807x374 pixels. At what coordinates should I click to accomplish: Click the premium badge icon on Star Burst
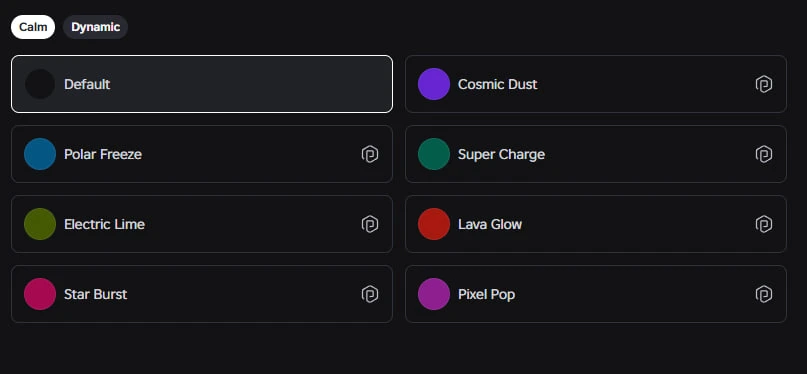point(370,294)
